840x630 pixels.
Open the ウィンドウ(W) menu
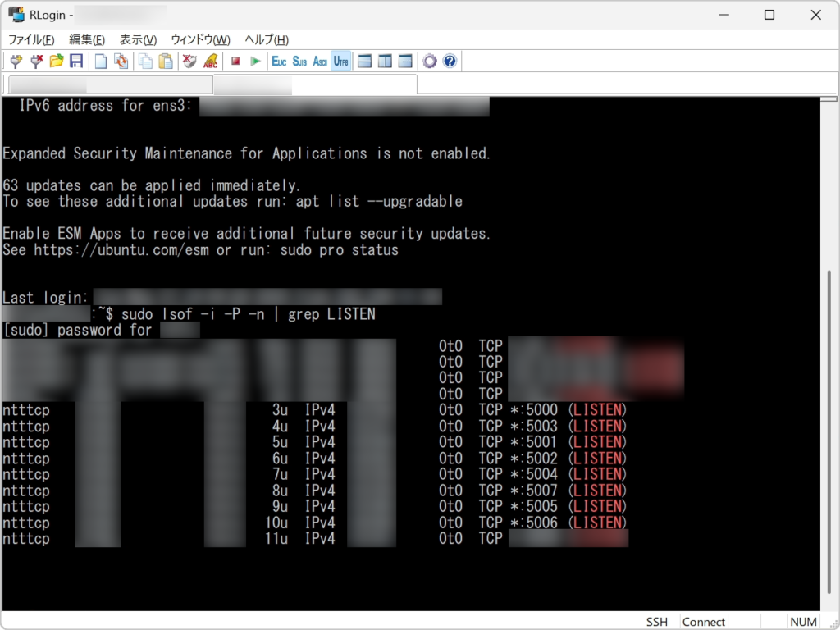tap(200, 39)
